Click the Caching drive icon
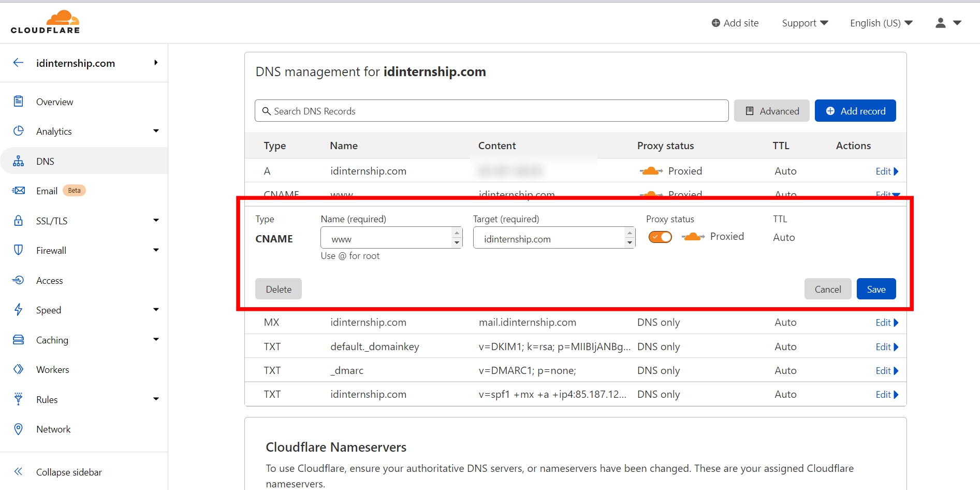The width and height of the screenshot is (980, 490). click(x=19, y=340)
